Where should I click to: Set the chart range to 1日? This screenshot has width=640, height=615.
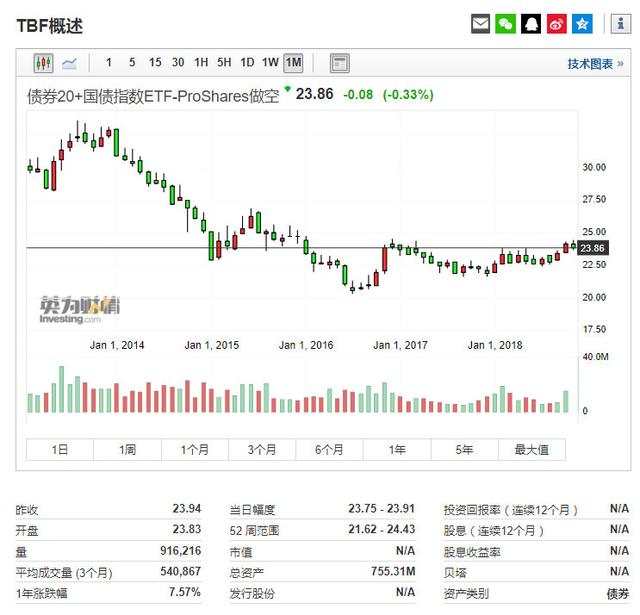coord(60,449)
